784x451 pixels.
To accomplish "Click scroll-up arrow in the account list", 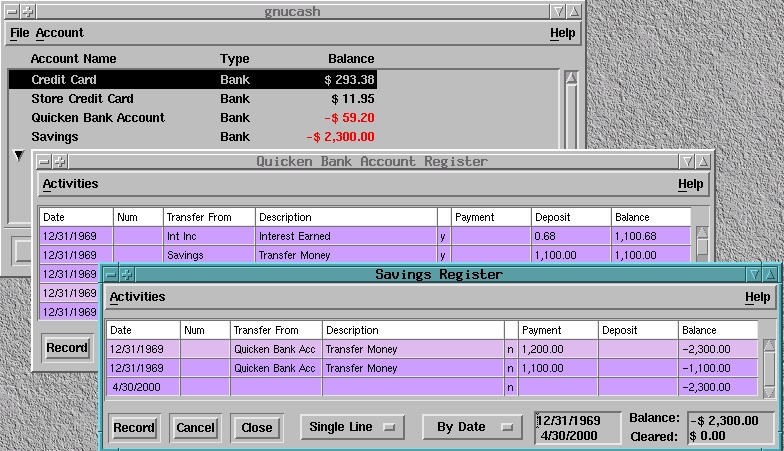I will [571, 77].
